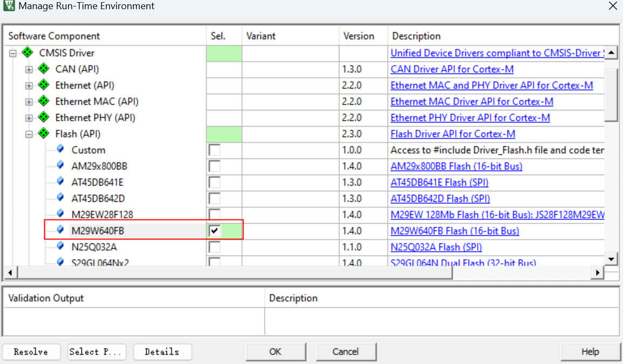Open the M29W640FB Flash (16-bit Bus) link

point(455,231)
